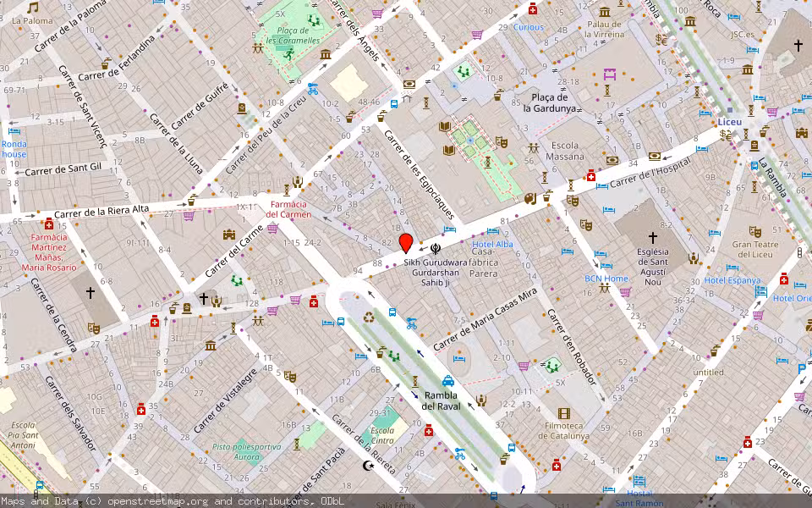The height and width of the screenshot is (508, 812).
Task: Click the ODbL license text
Action: coord(334,500)
